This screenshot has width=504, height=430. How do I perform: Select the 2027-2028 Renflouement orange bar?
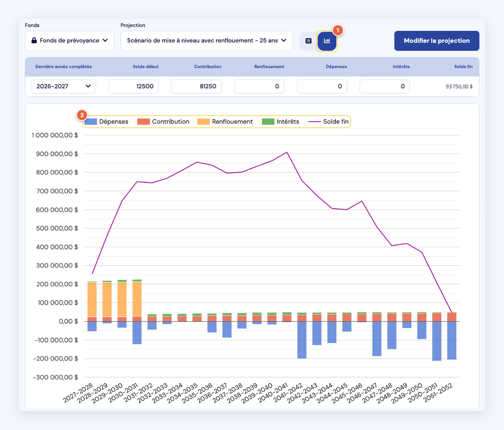coord(92,300)
